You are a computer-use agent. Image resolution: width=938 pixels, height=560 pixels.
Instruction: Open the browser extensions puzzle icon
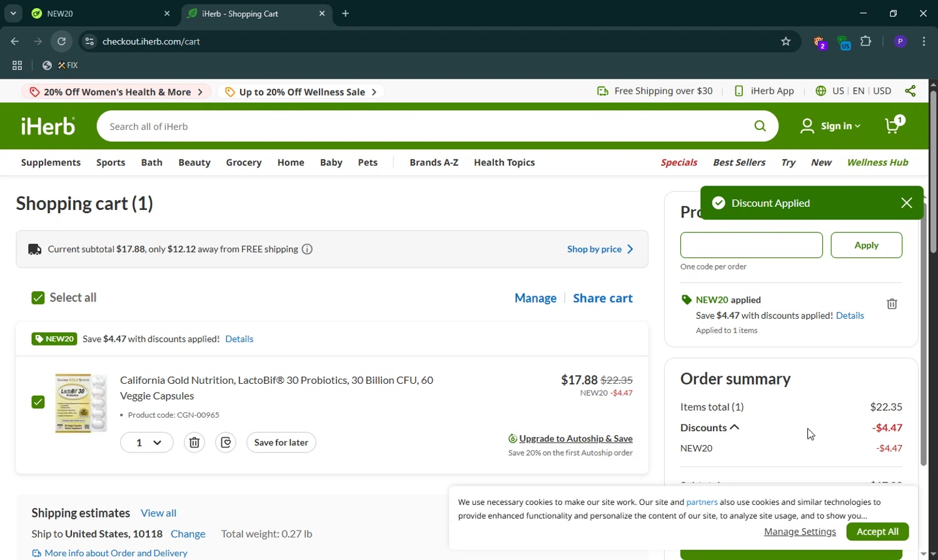point(866,41)
